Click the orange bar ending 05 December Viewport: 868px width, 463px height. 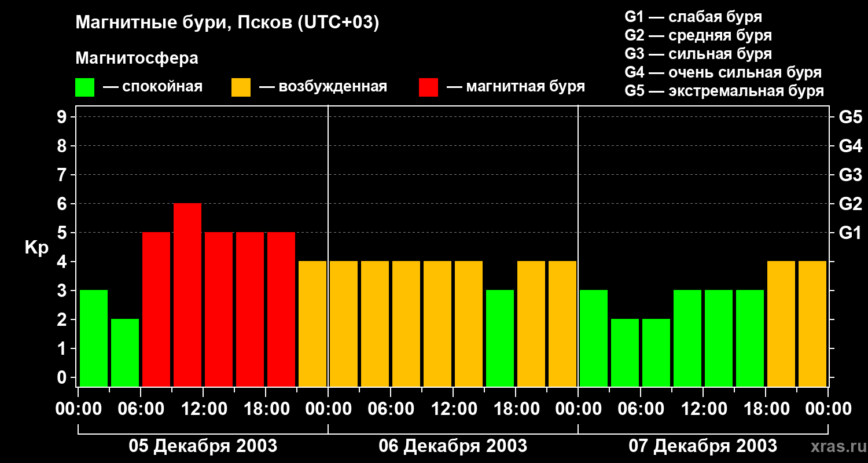click(312, 324)
